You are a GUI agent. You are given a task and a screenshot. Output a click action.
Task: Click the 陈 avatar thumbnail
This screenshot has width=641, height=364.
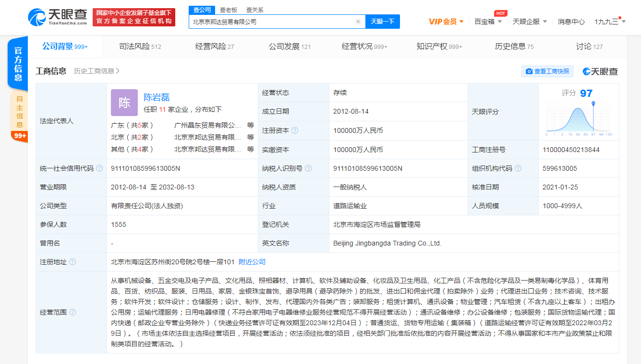tap(124, 103)
